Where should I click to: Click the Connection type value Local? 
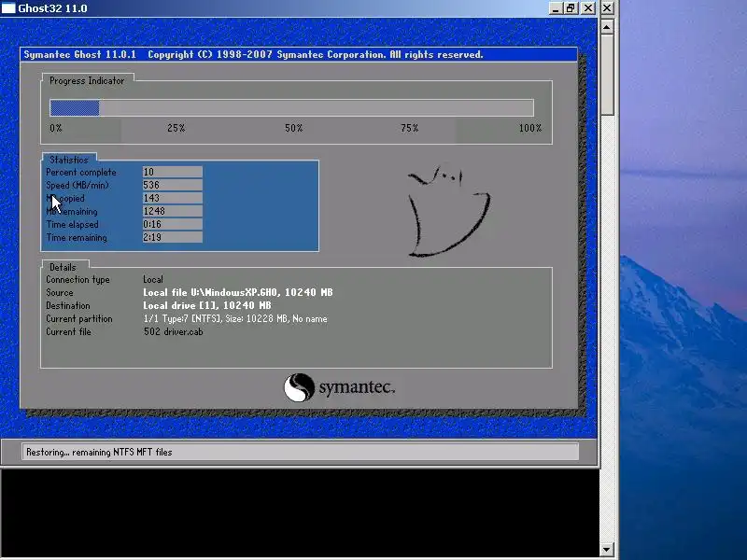(153, 279)
